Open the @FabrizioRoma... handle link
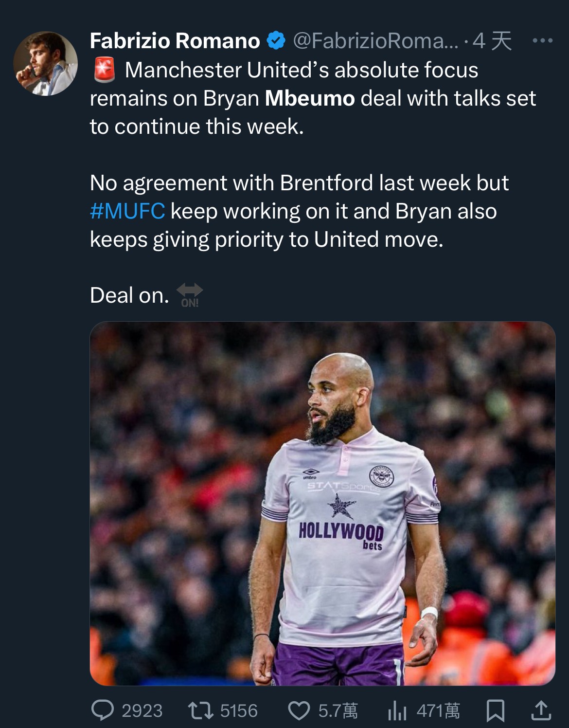The width and height of the screenshot is (569, 728). (375, 41)
